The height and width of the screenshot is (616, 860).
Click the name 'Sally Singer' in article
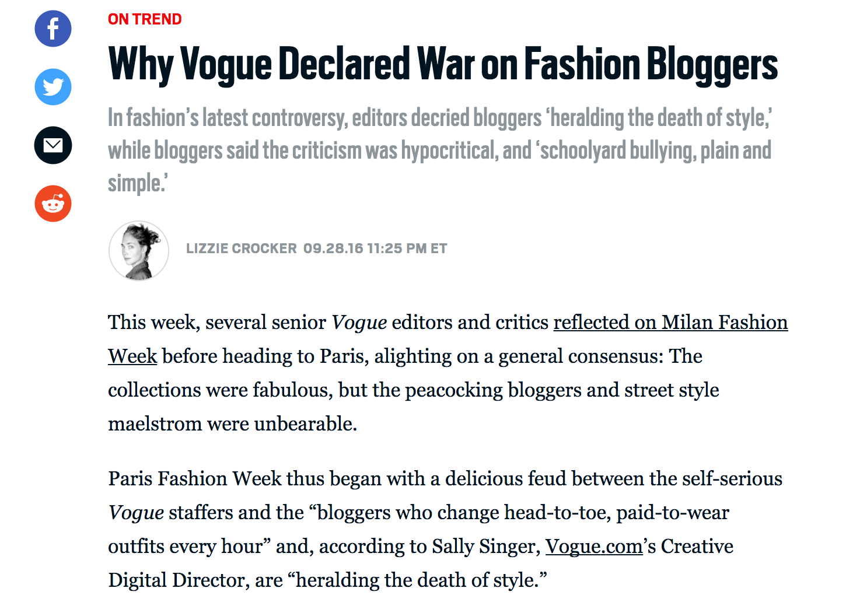click(485, 547)
